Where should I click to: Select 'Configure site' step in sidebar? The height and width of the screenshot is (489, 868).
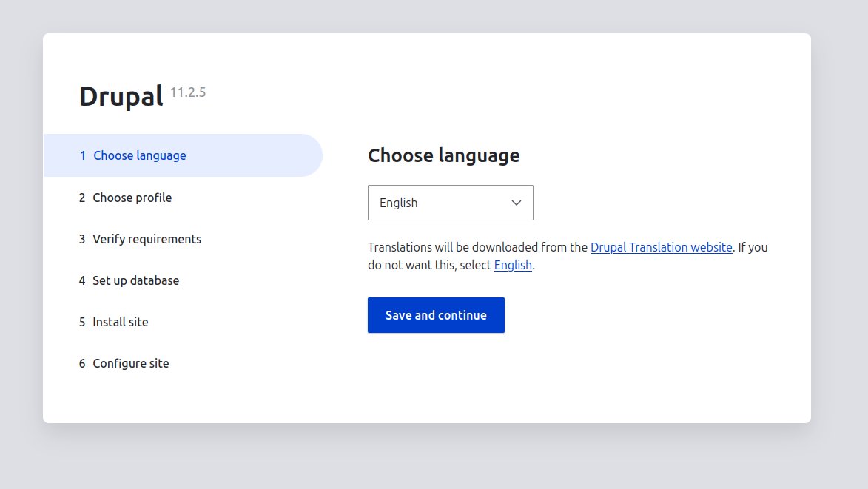(x=130, y=363)
